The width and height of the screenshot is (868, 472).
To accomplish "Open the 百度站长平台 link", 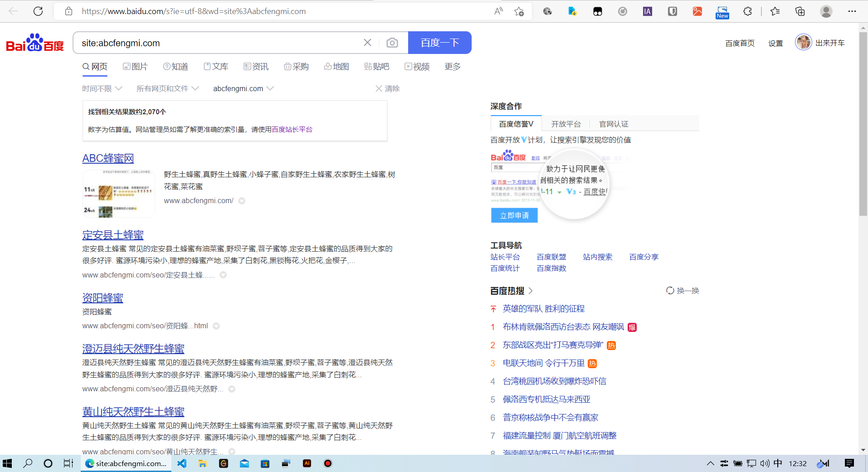I will pos(293,129).
